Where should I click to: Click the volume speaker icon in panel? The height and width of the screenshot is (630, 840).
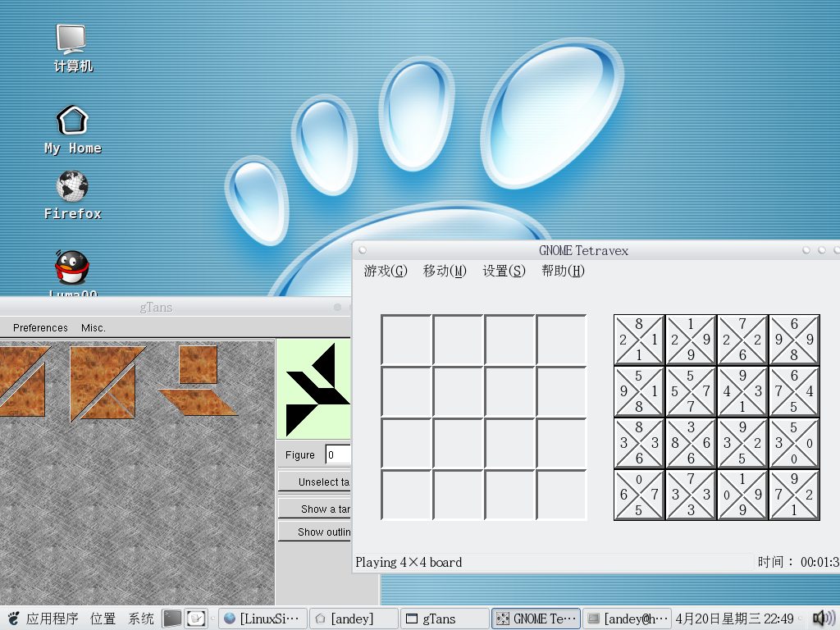[823, 619]
